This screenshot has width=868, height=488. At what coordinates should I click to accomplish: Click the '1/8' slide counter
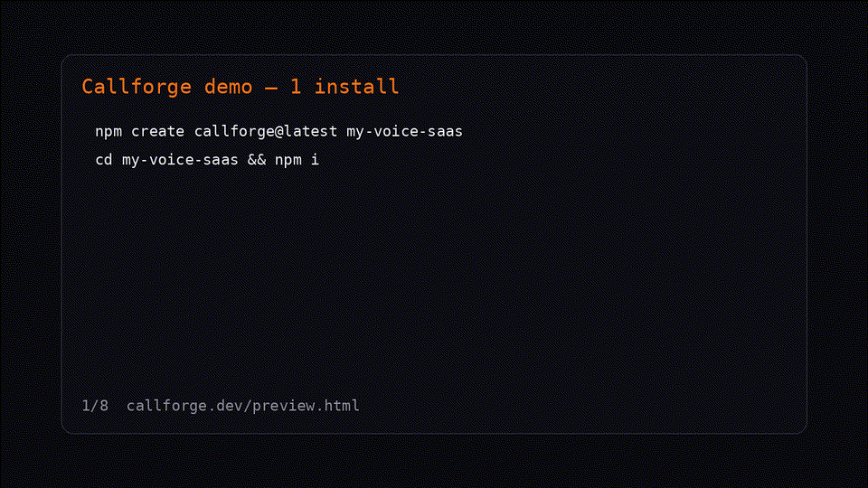point(95,406)
